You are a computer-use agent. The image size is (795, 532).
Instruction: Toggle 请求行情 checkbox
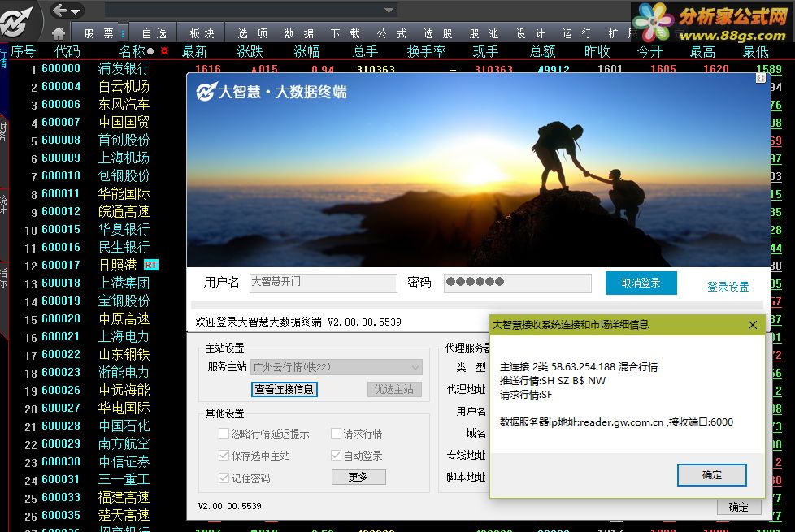coord(336,433)
